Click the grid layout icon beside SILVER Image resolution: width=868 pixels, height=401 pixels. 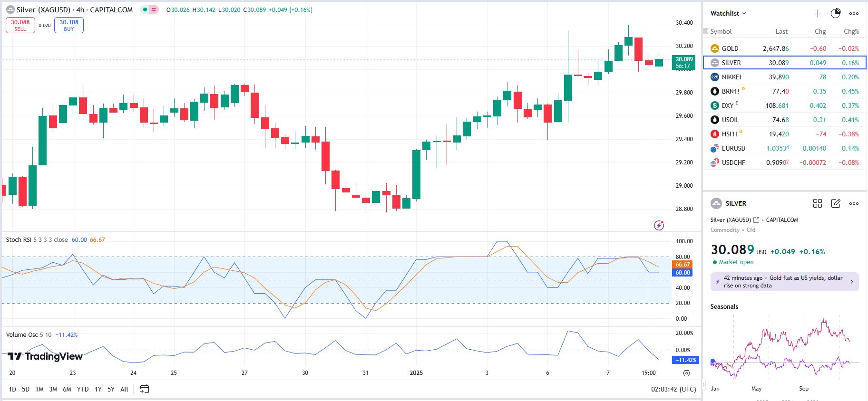click(x=818, y=203)
